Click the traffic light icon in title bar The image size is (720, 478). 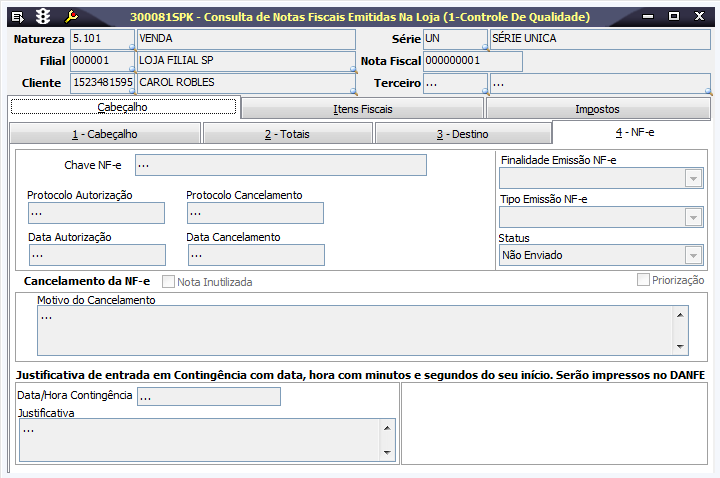43,17
